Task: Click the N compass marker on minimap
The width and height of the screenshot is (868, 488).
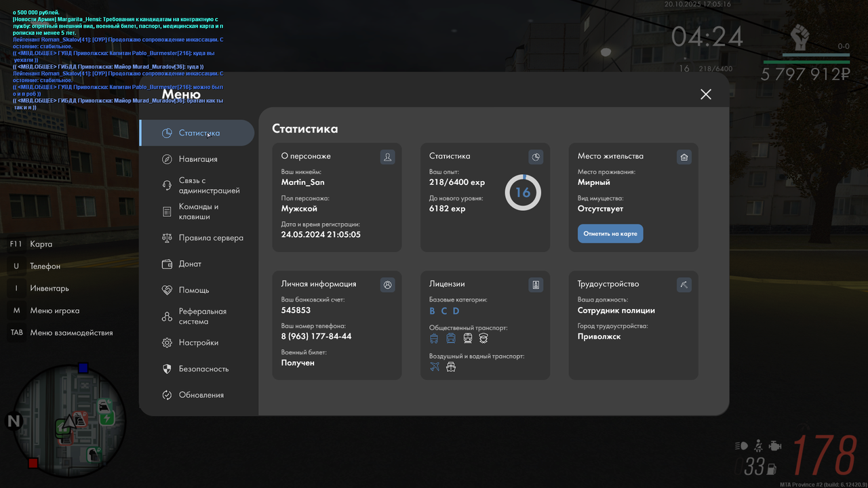Action: (14, 422)
